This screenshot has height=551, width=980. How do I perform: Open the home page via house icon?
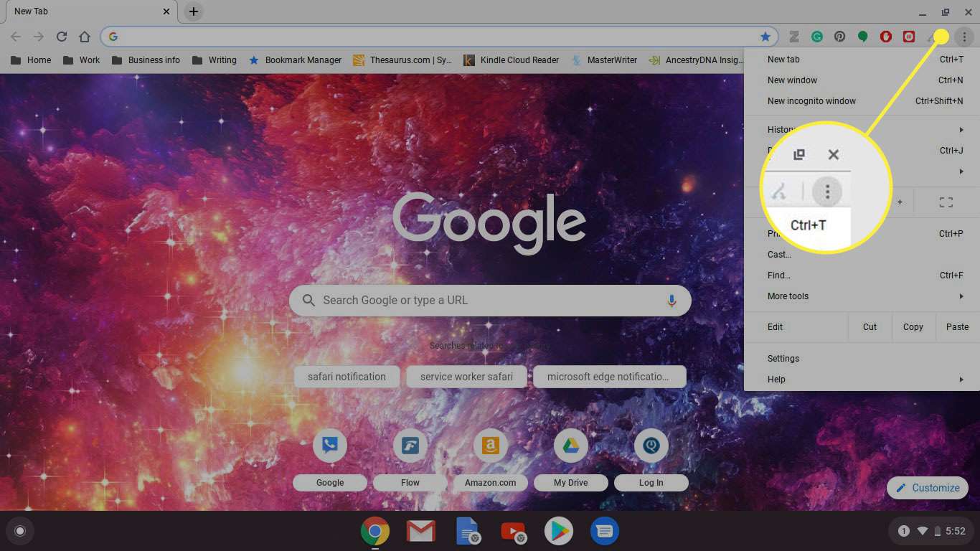click(x=85, y=37)
